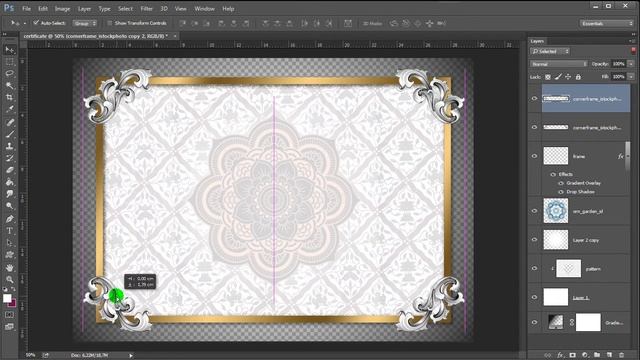Click the Create new group folder icon

(x=597, y=355)
